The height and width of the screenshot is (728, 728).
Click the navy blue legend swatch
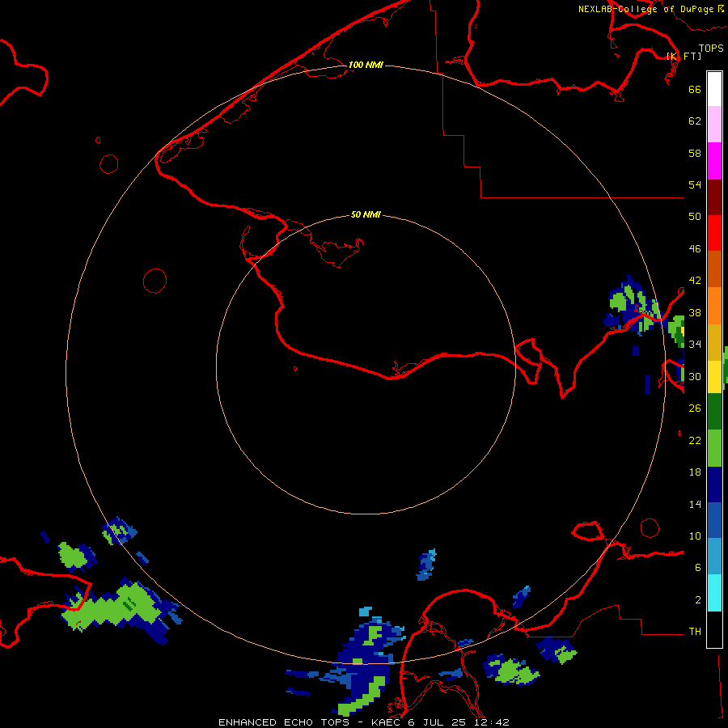(x=714, y=485)
